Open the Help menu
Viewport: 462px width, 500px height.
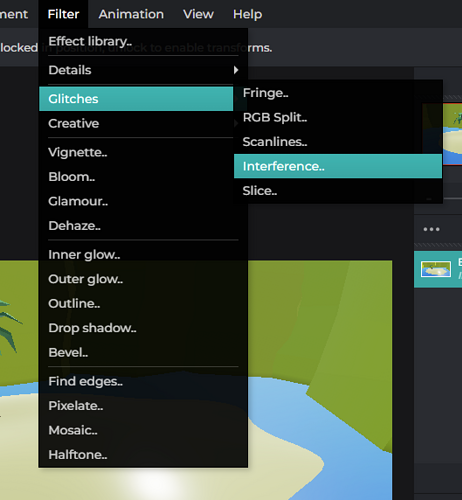click(x=247, y=14)
